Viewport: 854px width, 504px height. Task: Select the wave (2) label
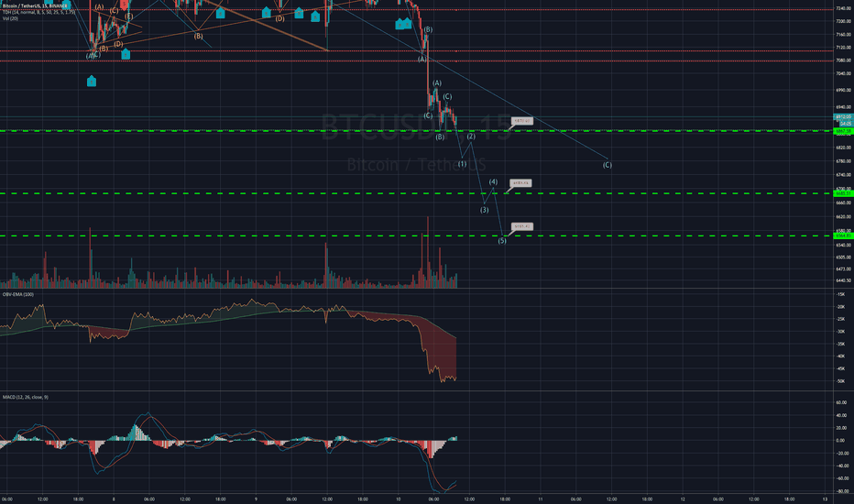click(471, 137)
